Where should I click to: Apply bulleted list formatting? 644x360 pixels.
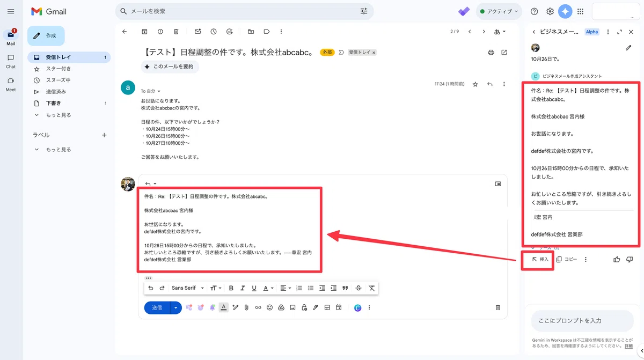[311, 288]
